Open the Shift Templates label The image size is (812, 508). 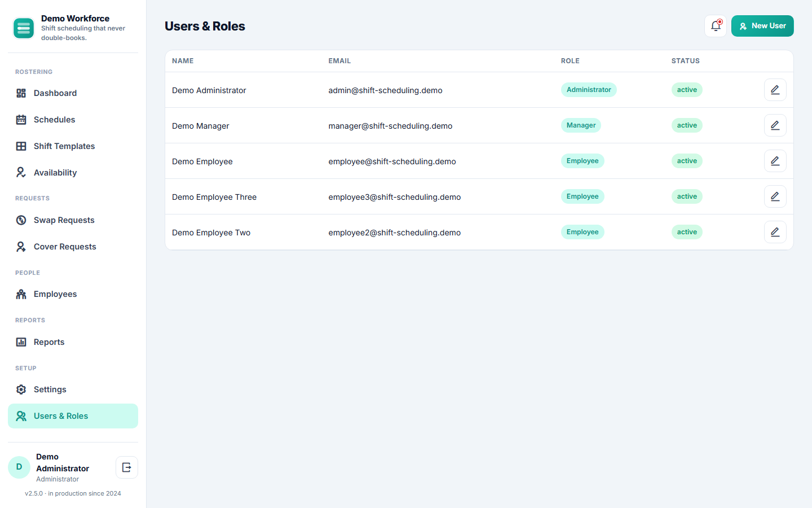(64, 146)
